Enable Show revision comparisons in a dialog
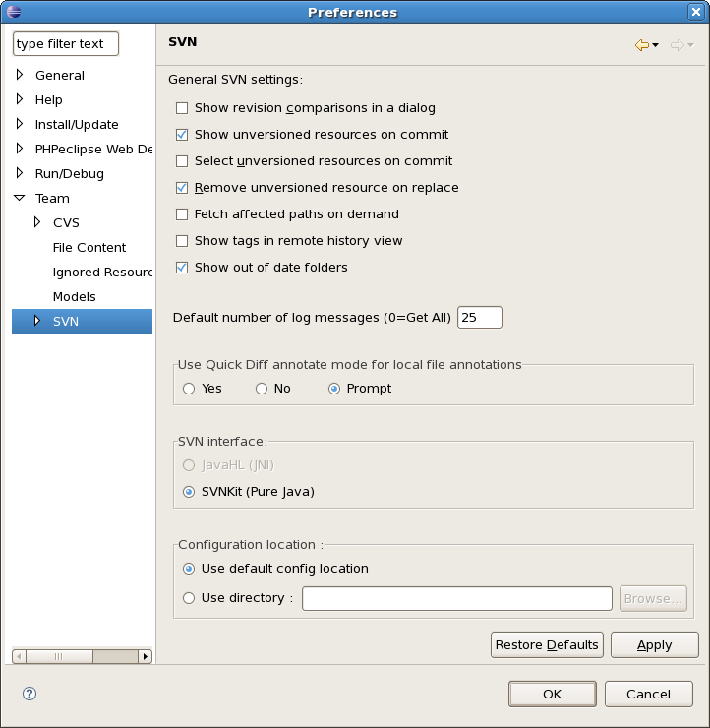Image resolution: width=710 pixels, height=728 pixels. point(182,108)
